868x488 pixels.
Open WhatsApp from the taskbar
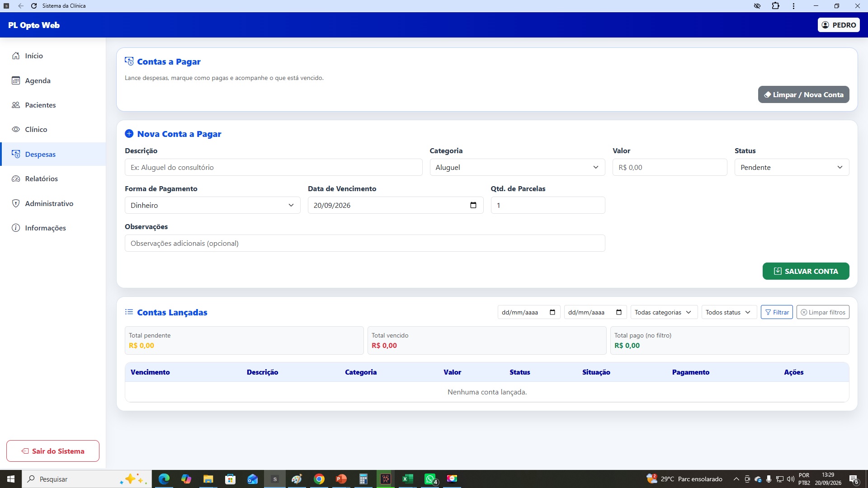click(430, 479)
